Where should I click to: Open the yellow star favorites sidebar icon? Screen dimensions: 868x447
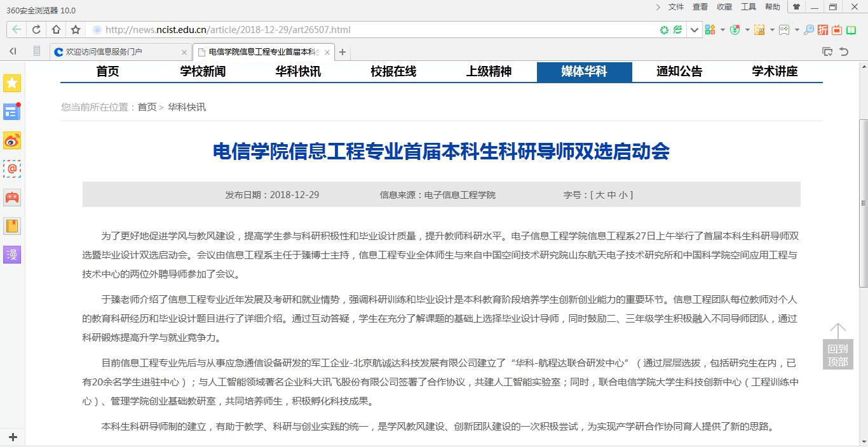click(12, 83)
